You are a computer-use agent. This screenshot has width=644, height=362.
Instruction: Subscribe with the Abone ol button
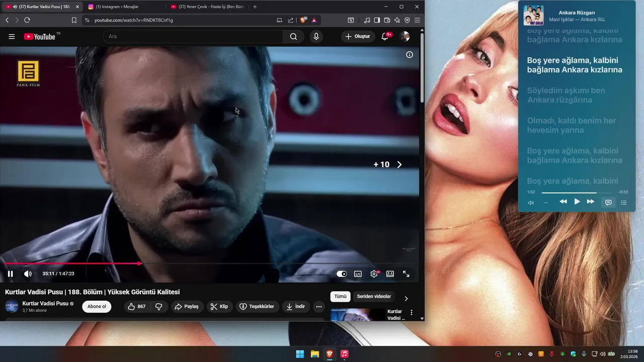(97, 307)
